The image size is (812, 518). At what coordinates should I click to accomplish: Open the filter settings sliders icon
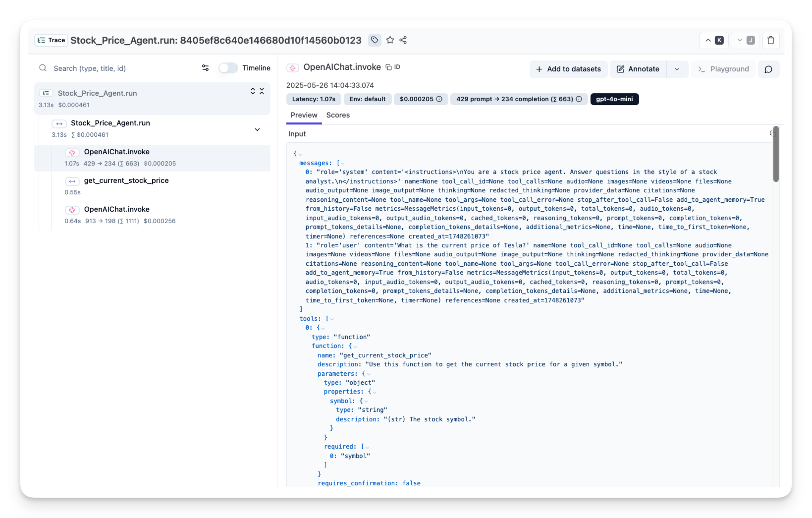pyautogui.click(x=205, y=68)
